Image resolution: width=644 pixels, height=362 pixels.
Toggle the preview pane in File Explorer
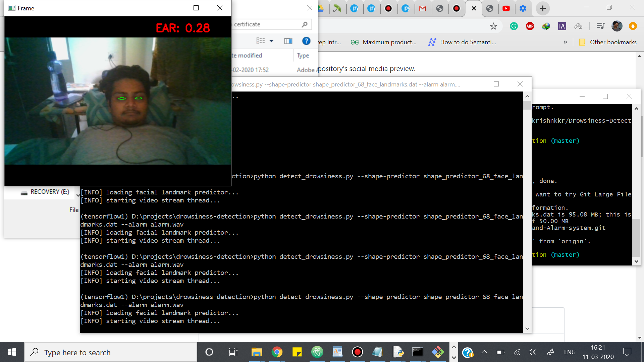tap(288, 41)
